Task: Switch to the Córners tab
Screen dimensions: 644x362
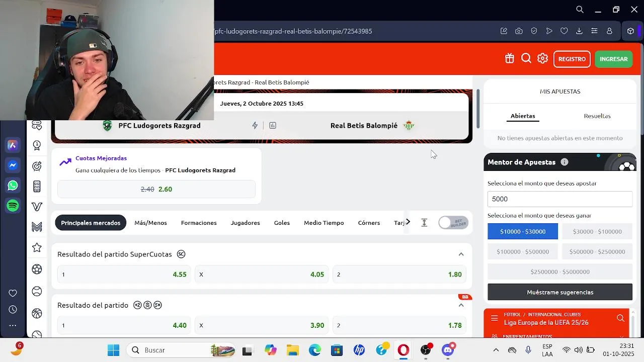Action: (369, 223)
